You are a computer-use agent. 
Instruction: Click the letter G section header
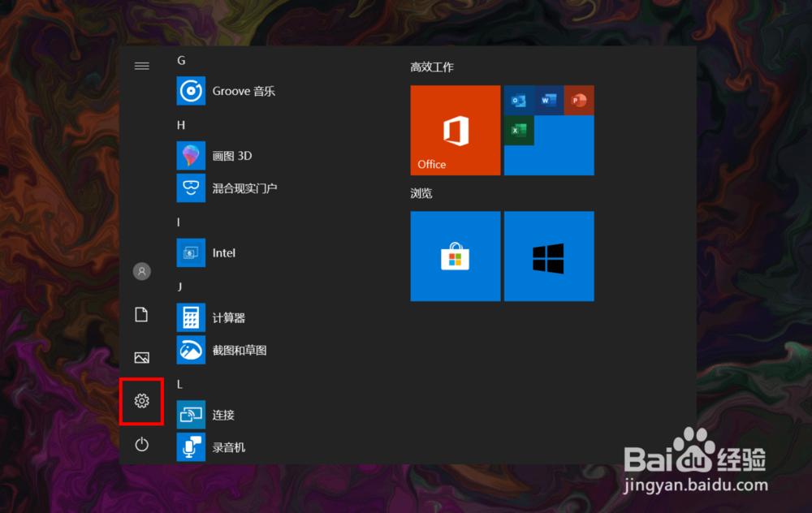click(x=181, y=60)
